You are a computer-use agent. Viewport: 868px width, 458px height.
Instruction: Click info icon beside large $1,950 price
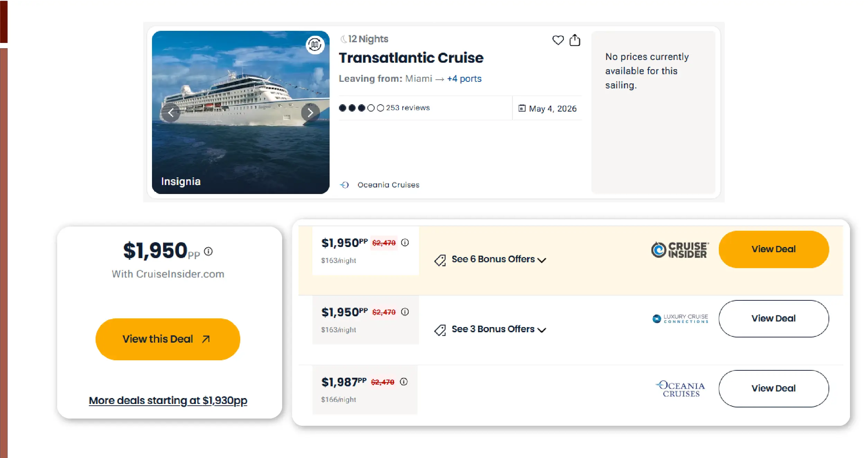(208, 251)
